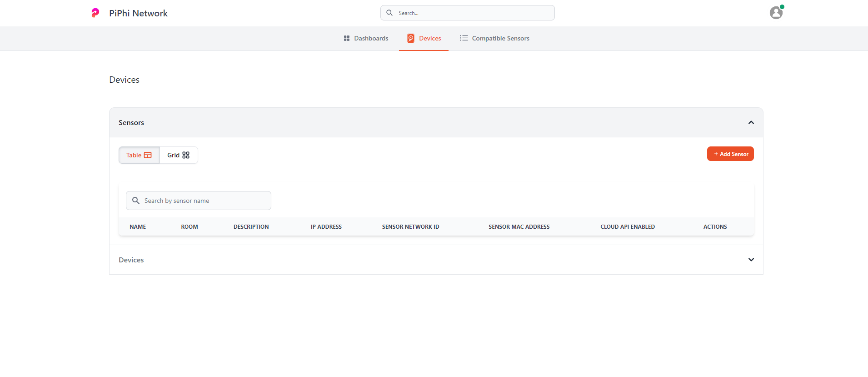Click the Add Sensor button

pos(730,154)
